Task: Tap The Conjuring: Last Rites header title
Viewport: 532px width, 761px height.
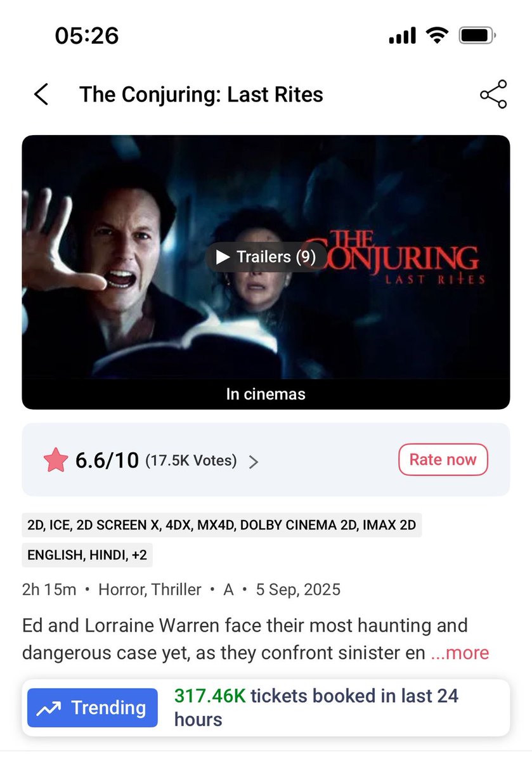Action: [201, 94]
